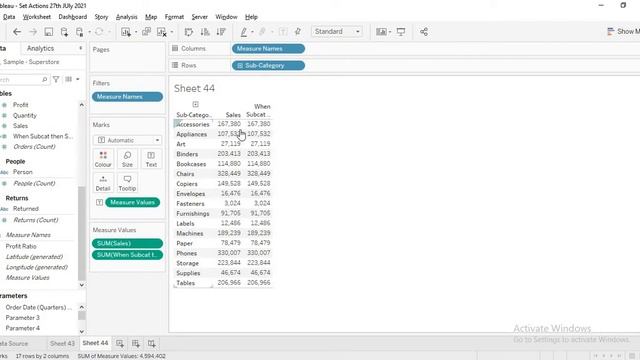Select the Profit field in Data pane
The image size is (640, 360).
pos(20,105)
